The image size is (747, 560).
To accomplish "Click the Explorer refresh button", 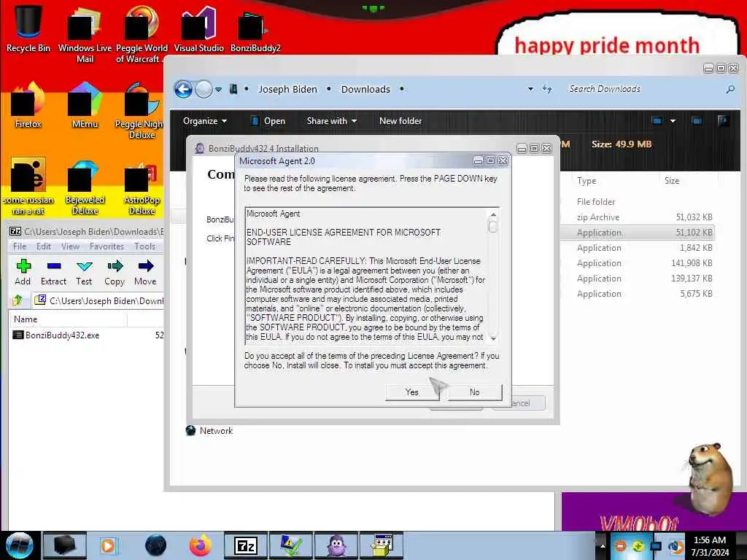I will click(547, 89).
